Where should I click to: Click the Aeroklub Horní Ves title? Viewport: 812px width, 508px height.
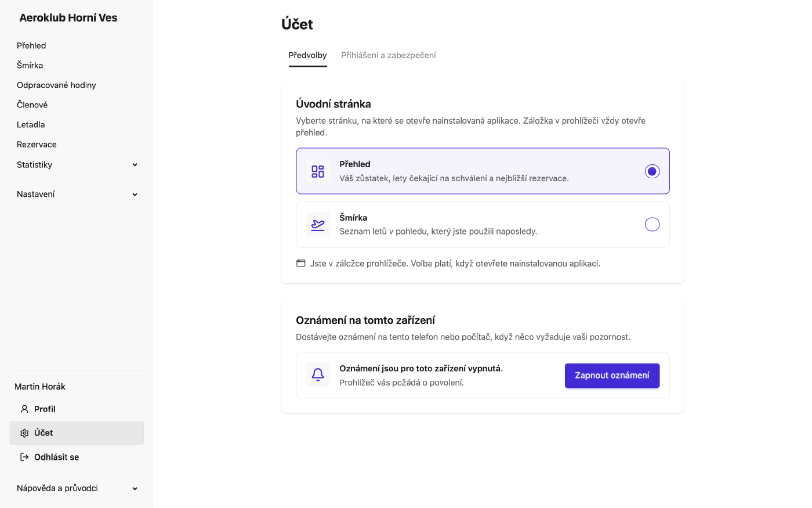pos(68,18)
